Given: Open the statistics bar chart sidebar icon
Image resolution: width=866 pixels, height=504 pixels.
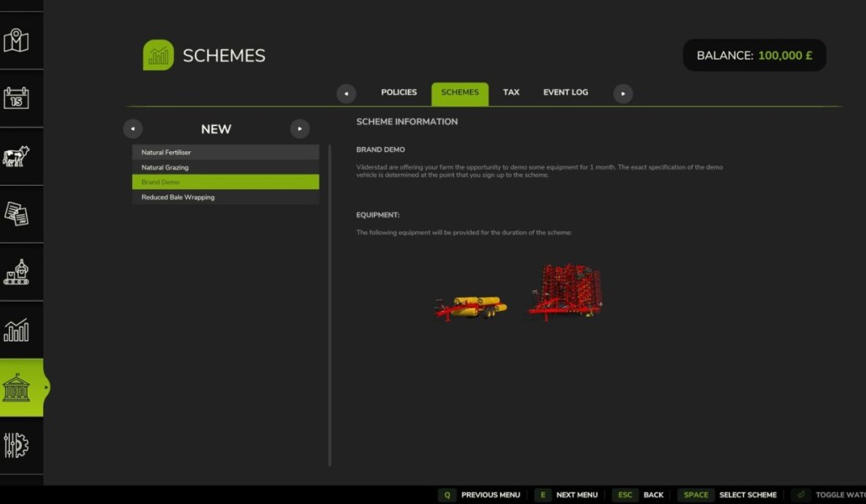Looking at the screenshot, I should (x=16, y=329).
